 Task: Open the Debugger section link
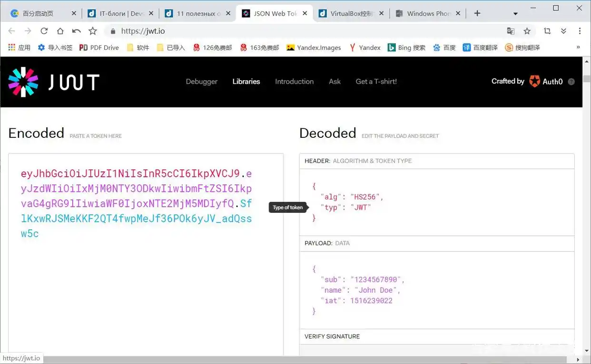pyautogui.click(x=201, y=81)
